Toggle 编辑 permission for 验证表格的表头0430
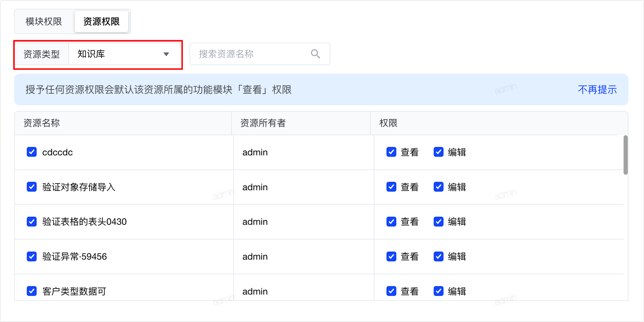 click(x=439, y=222)
